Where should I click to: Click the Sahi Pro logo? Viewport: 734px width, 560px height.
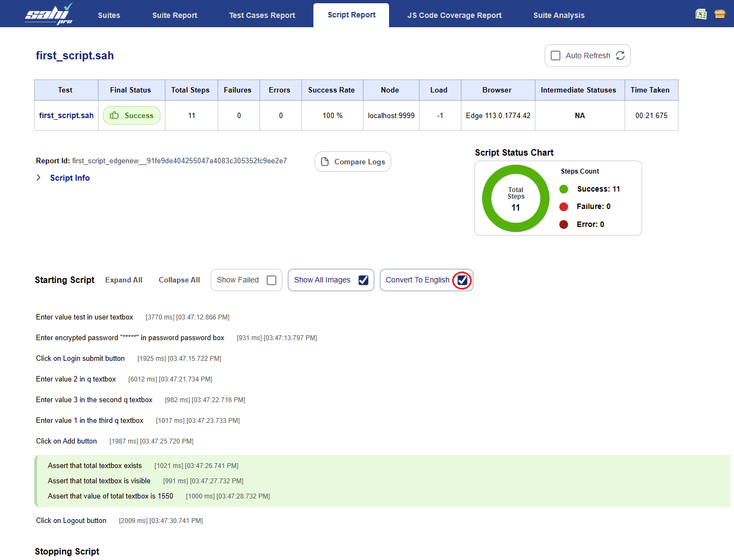tap(49, 14)
